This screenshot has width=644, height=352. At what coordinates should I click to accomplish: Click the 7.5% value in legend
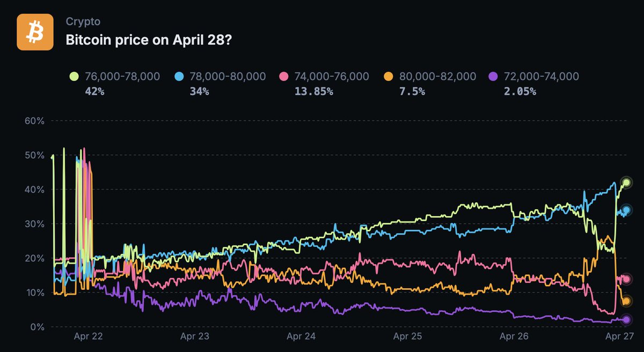pyautogui.click(x=412, y=92)
